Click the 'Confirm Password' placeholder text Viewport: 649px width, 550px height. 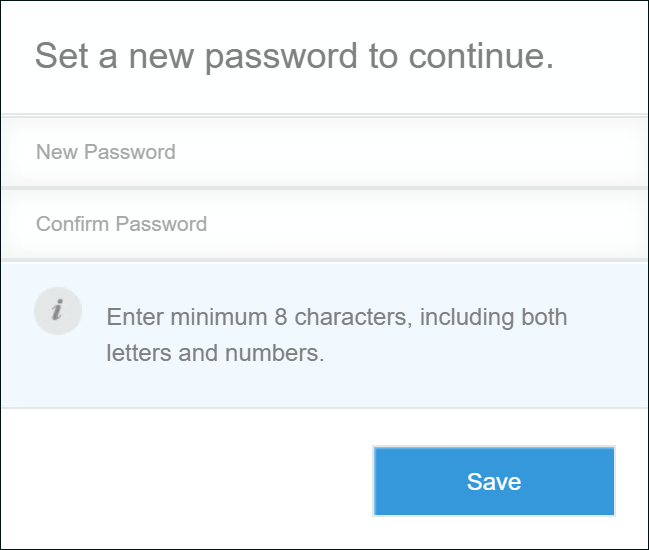(121, 224)
